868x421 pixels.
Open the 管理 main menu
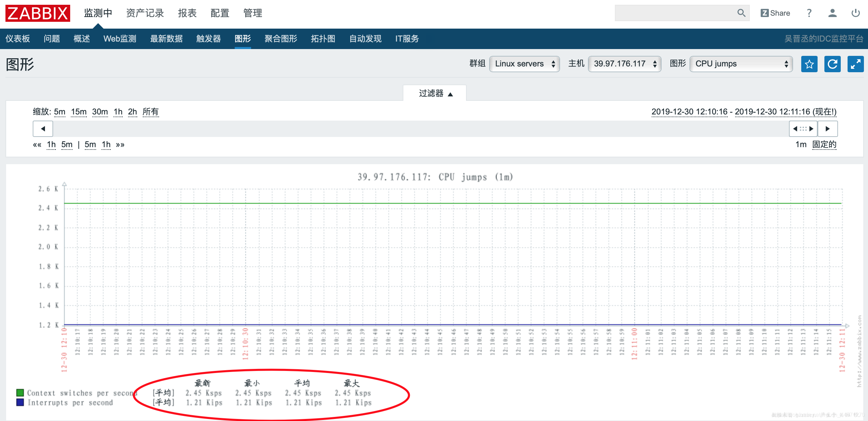[x=253, y=13]
